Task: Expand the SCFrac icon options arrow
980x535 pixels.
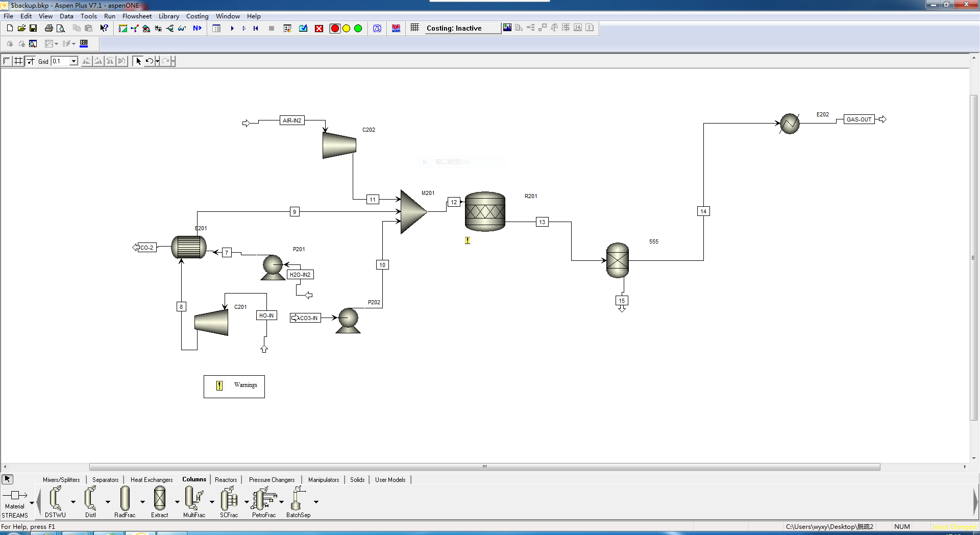Action: coord(247,502)
